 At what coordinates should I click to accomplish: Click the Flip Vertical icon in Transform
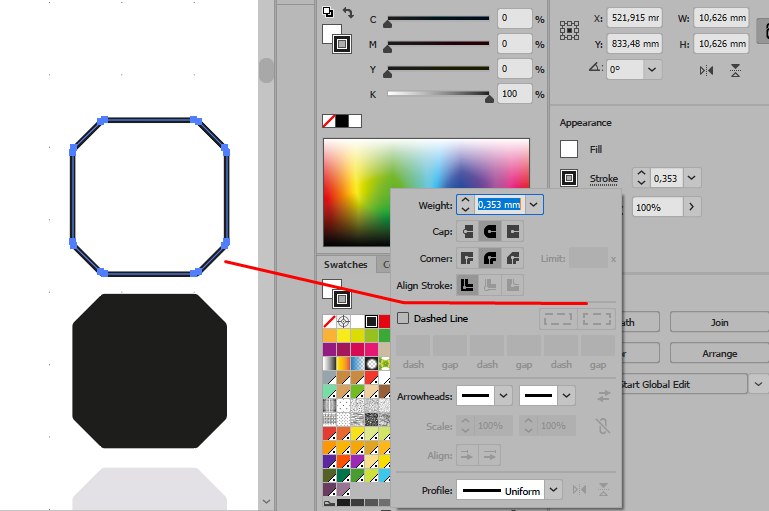click(x=735, y=71)
